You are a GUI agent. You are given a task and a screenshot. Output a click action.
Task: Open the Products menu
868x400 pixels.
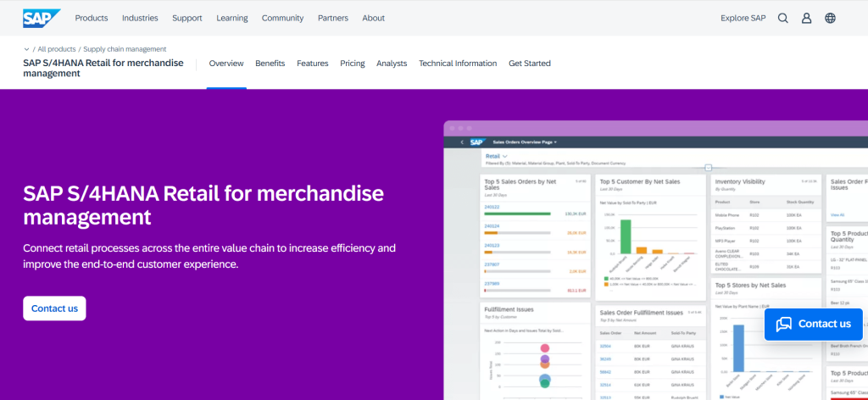[x=92, y=18]
